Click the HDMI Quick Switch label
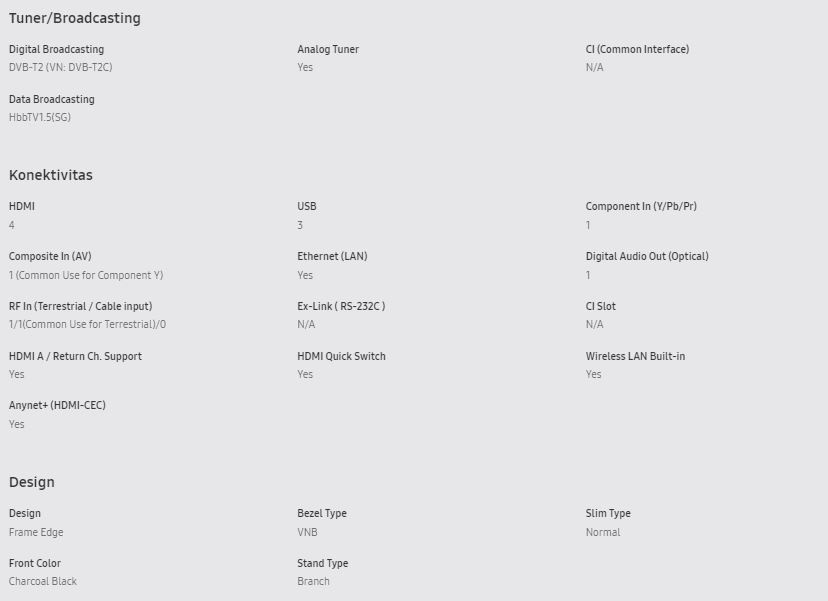The width and height of the screenshot is (828, 601). pos(341,356)
